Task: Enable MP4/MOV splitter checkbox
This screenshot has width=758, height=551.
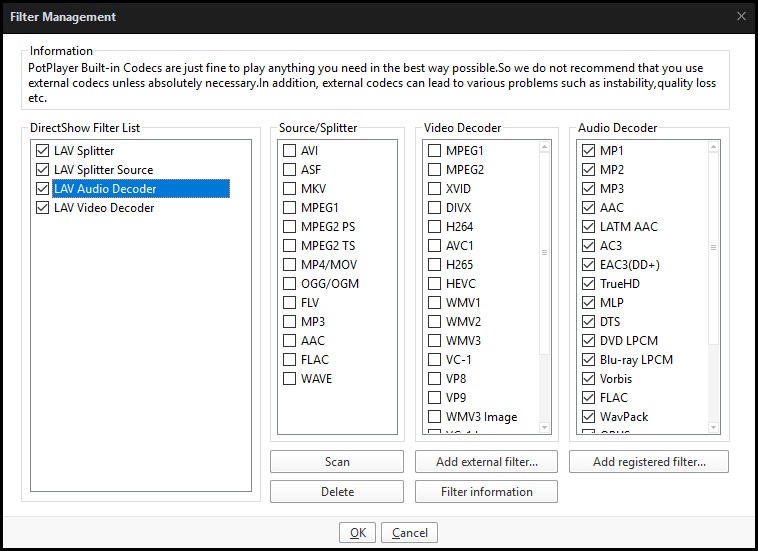Action: pyautogui.click(x=290, y=265)
